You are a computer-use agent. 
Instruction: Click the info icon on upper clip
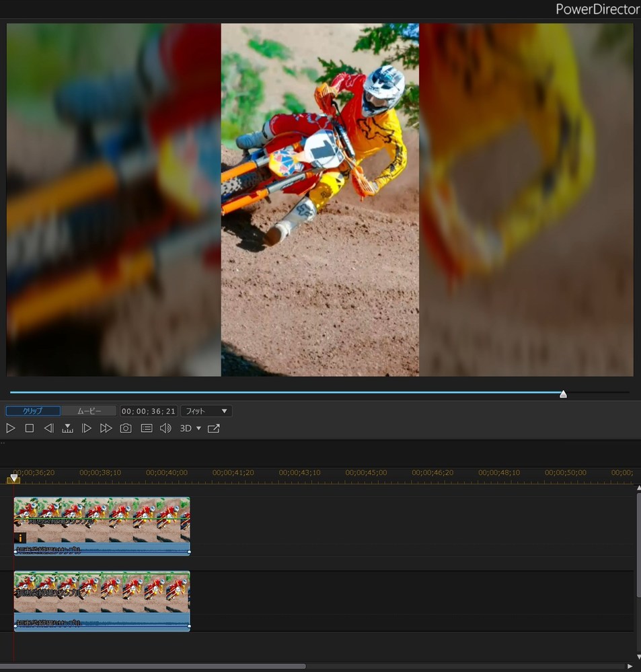[20, 537]
